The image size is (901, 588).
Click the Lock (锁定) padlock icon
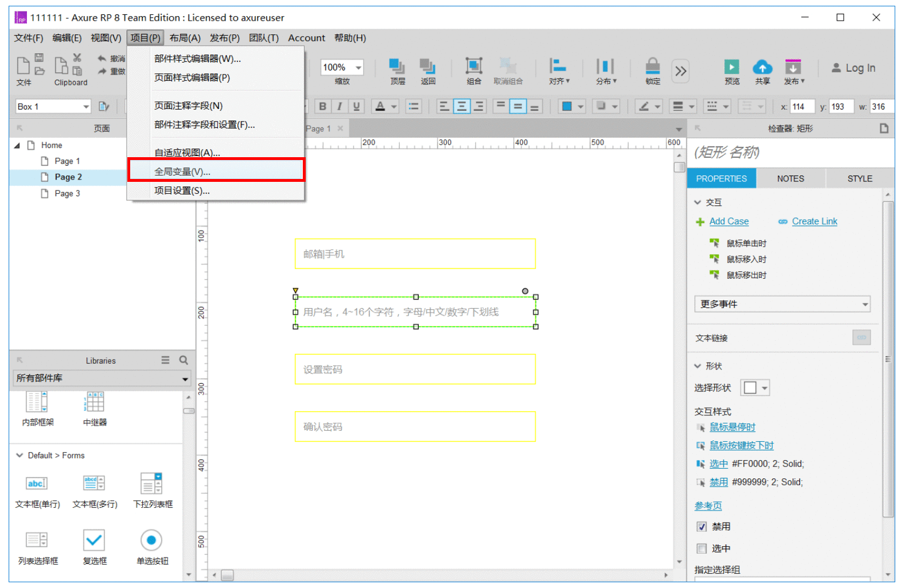[653, 67]
